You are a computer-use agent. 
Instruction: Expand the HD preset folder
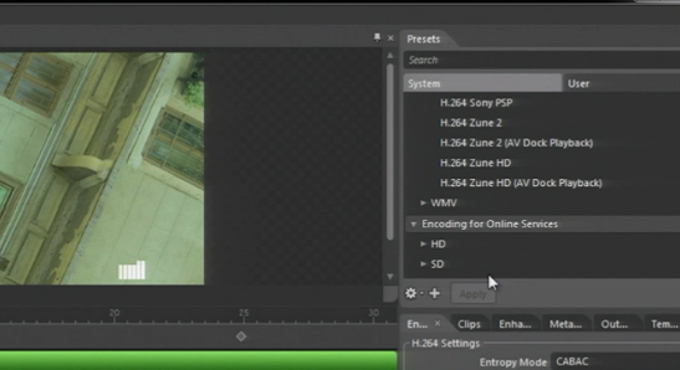(423, 244)
